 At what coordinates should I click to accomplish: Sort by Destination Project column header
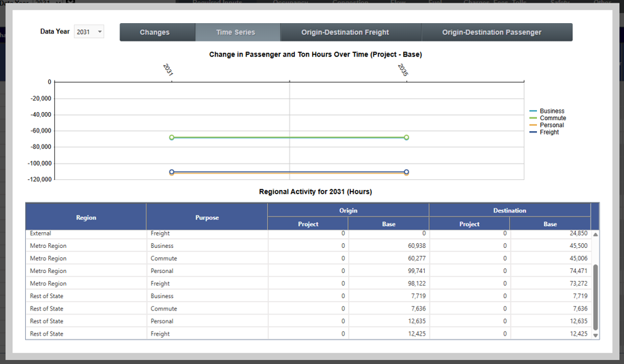(469, 223)
